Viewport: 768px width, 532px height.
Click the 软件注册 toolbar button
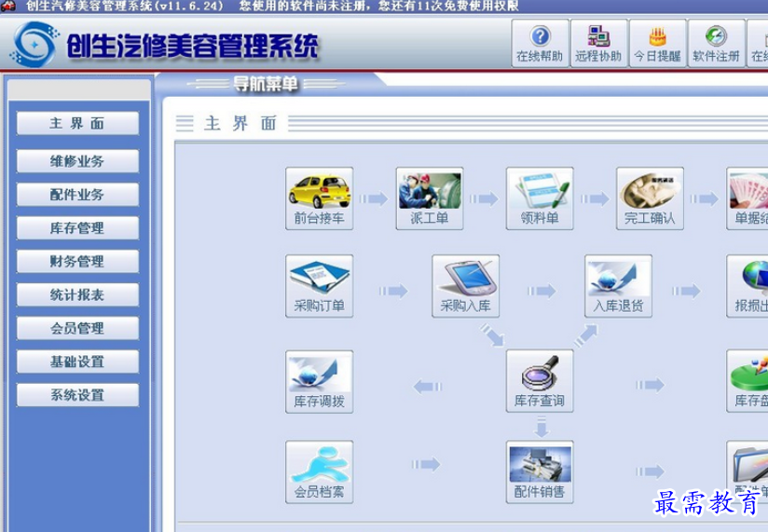(716, 44)
